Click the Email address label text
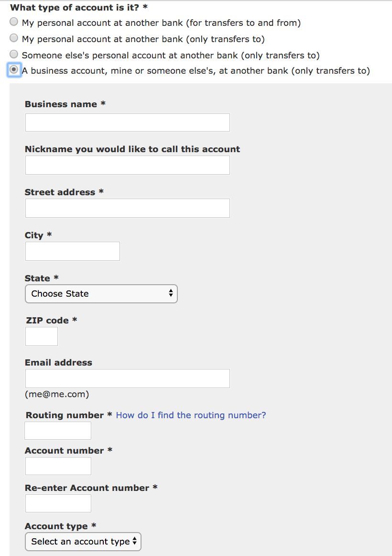 58,363
